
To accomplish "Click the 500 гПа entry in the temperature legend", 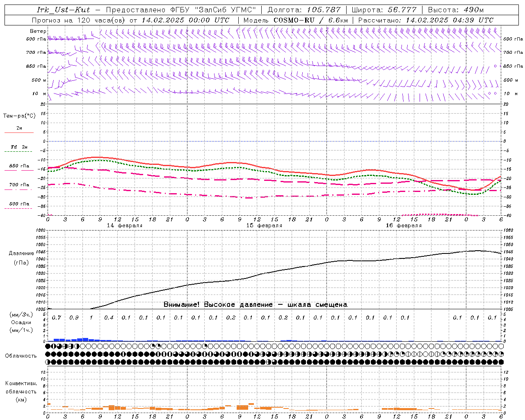I will click(x=19, y=204).
